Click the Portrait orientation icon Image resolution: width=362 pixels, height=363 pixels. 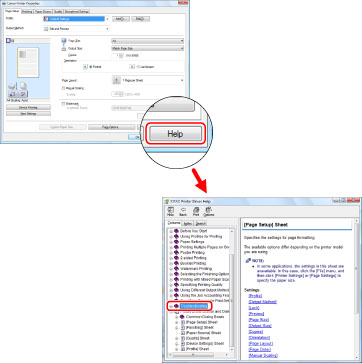pyautogui.click(x=85, y=67)
